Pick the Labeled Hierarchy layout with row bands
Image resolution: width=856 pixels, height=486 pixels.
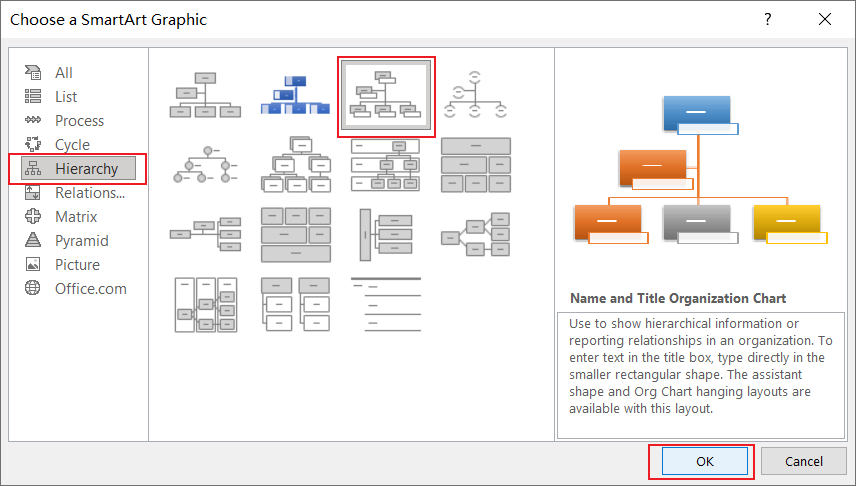tap(386, 165)
